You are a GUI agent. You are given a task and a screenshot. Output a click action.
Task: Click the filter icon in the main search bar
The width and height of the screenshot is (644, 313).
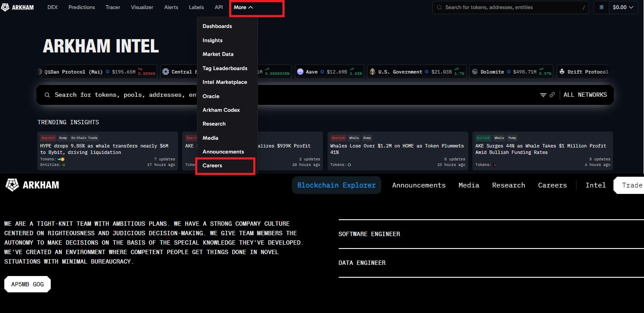tap(543, 95)
